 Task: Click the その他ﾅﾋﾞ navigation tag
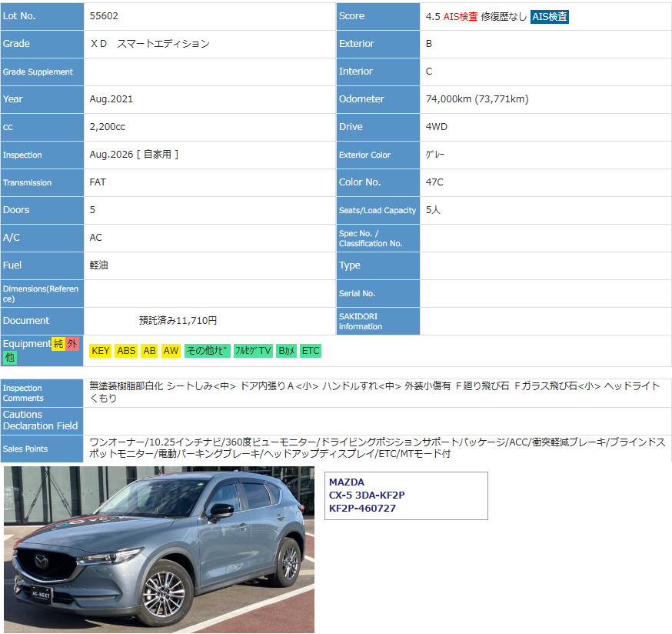207,351
